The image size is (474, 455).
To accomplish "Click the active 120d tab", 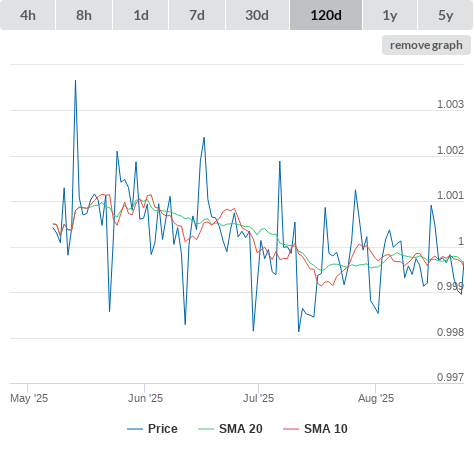I will coord(326,15).
